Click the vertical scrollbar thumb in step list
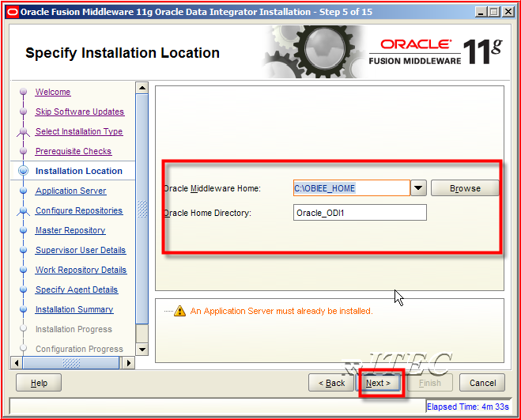521x420 pixels. tap(142, 209)
